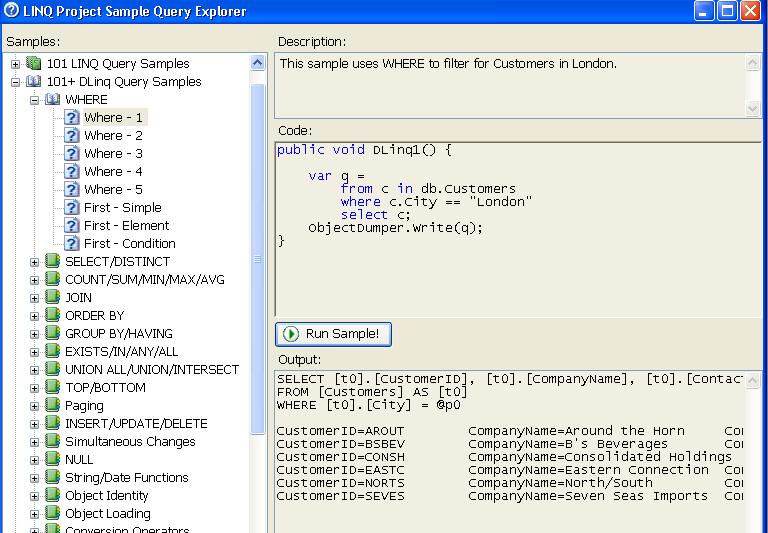
Task: Expand the Object Identity folder
Action: pos(34,496)
